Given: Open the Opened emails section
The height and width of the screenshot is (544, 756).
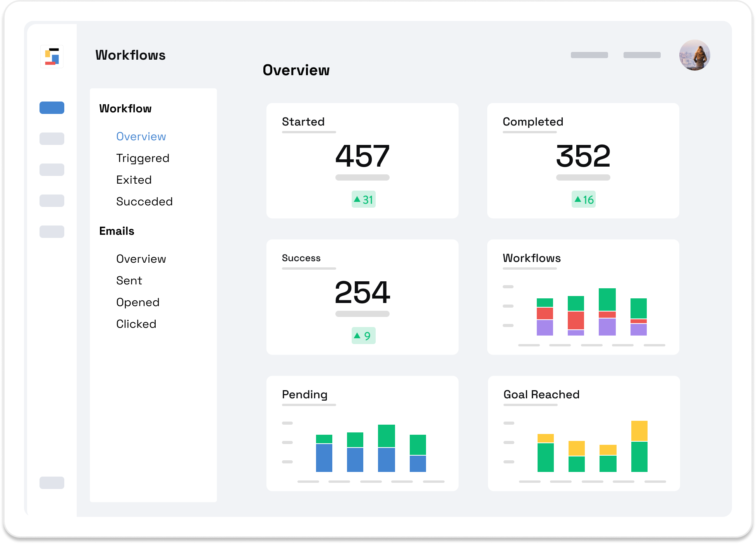Looking at the screenshot, I should [137, 302].
